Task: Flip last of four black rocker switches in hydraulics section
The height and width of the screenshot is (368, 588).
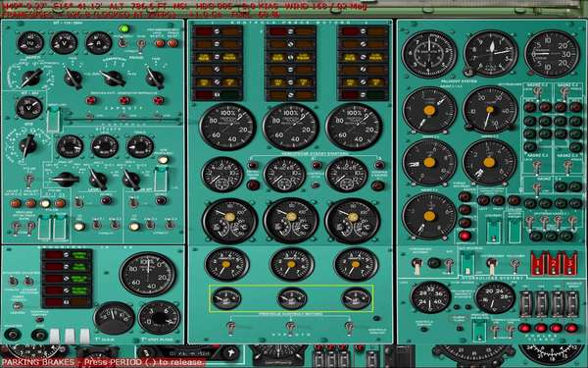Action: [x=572, y=303]
